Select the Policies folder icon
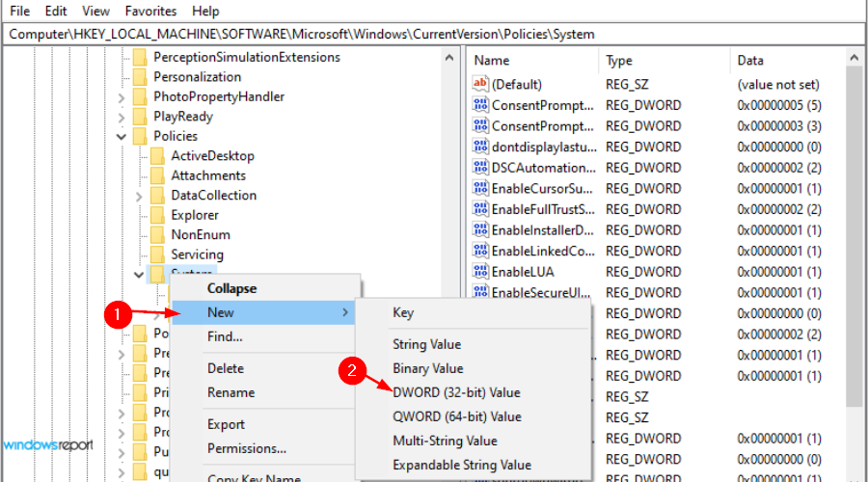 click(x=140, y=136)
